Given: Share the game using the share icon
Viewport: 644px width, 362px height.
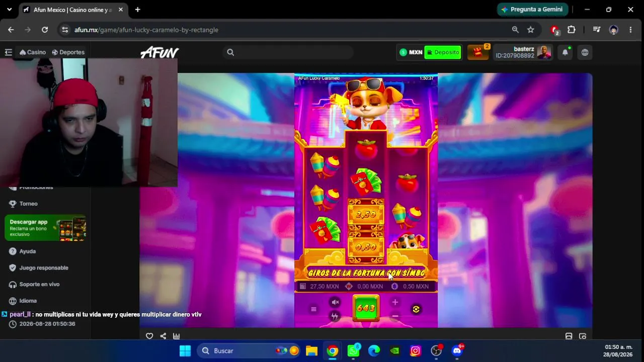Looking at the screenshot, I should (163, 336).
